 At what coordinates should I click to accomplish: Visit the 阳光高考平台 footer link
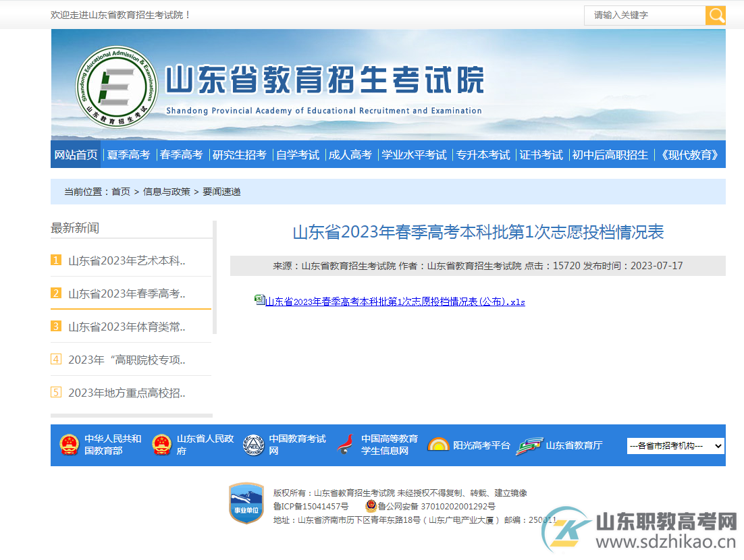point(481,445)
